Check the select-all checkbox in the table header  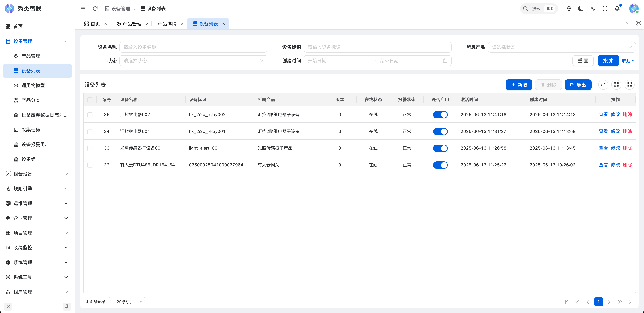(x=90, y=99)
